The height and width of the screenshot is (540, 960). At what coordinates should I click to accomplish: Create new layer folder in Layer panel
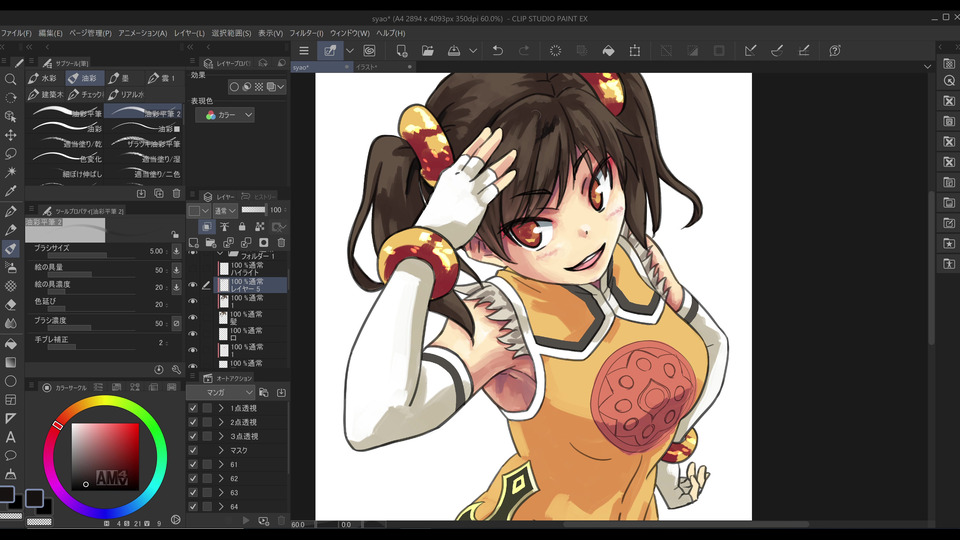(x=211, y=242)
